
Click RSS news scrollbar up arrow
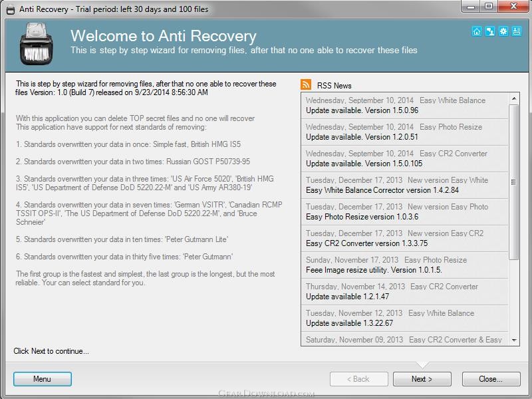(514, 98)
